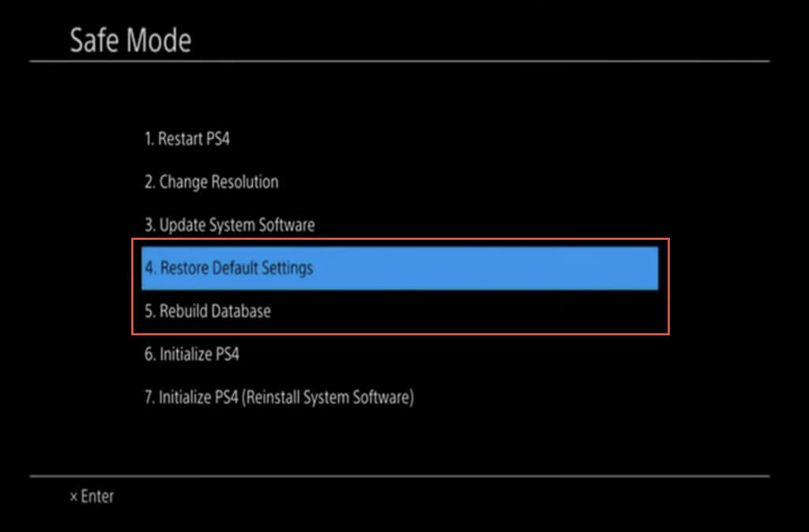This screenshot has width=809, height=532.
Task: Select the option above Restore Default Settings
Action: [229, 225]
